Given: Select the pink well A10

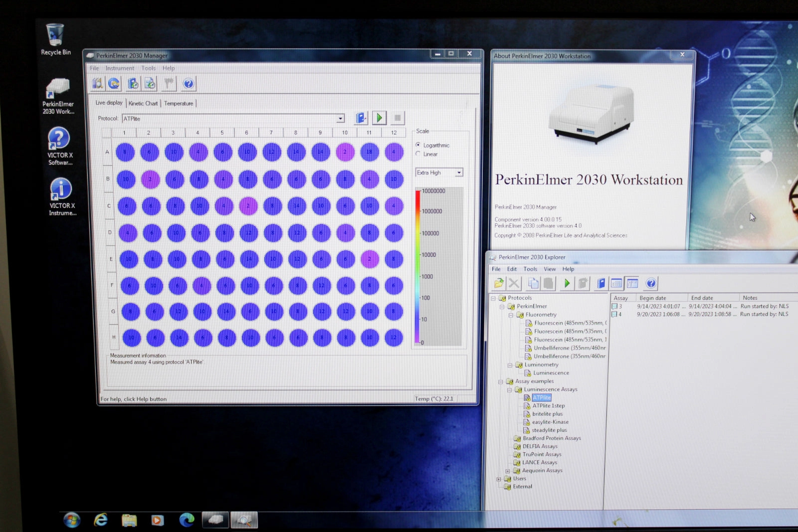Looking at the screenshot, I should click(345, 152).
